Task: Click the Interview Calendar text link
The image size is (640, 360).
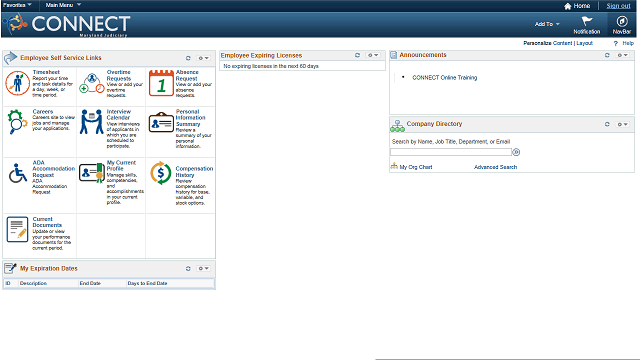Action: [x=119, y=115]
